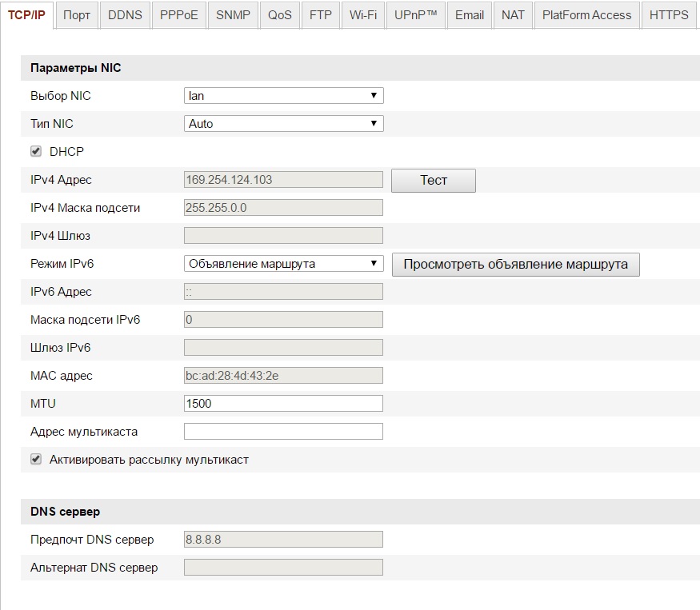Go to the PPPoE tab

click(x=179, y=15)
